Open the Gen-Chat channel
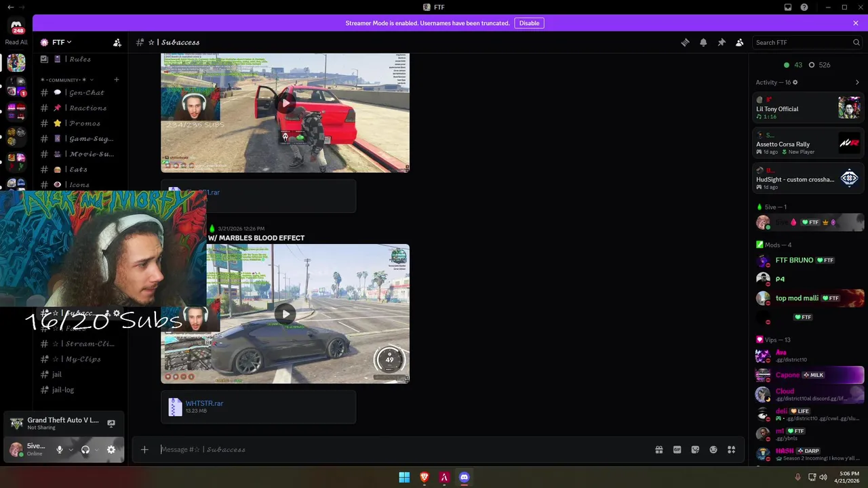 79,92
